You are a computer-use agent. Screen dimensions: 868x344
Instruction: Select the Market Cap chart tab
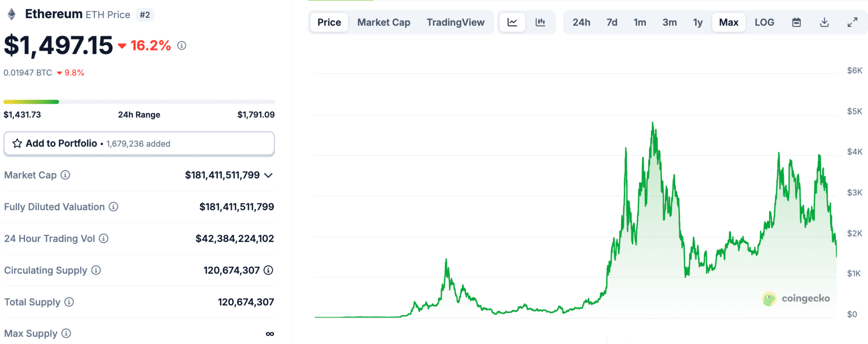(384, 22)
